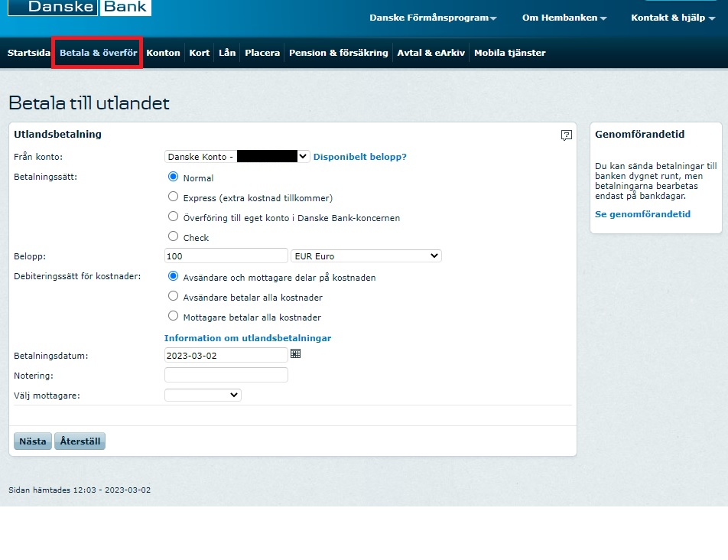Viewport: 728px width, 560px height.
Task: Open the Välj mottagare dropdown
Action: [x=203, y=396]
